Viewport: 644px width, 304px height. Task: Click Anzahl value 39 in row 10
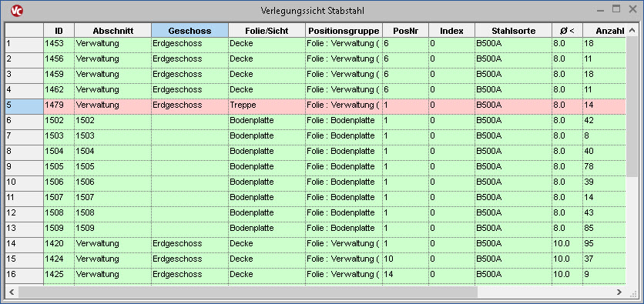(x=604, y=183)
